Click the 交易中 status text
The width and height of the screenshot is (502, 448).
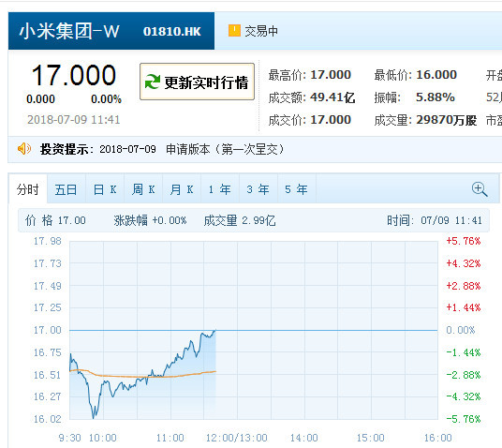[x=261, y=31]
